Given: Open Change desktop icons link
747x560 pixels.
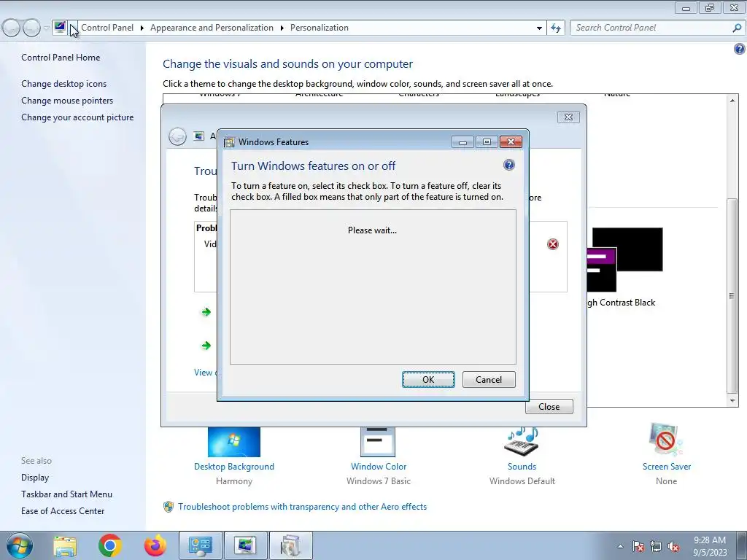Looking at the screenshot, I should (x=64, y=84).
